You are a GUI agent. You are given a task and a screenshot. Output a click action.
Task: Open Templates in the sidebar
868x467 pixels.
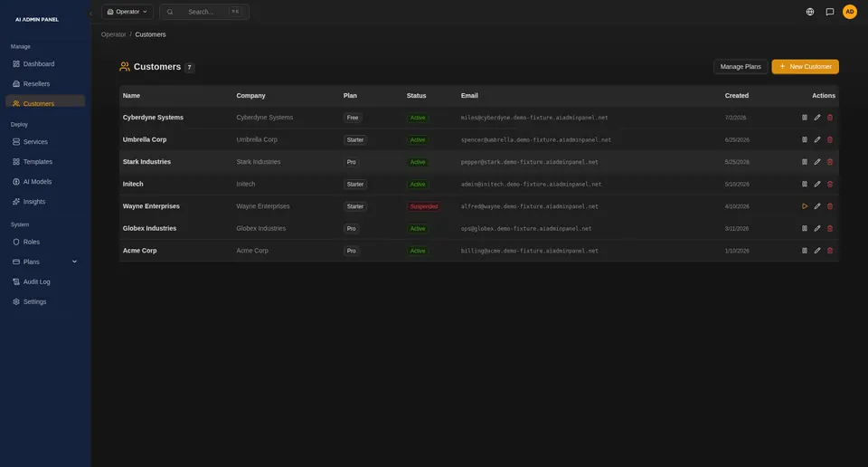tap(45, 162)
